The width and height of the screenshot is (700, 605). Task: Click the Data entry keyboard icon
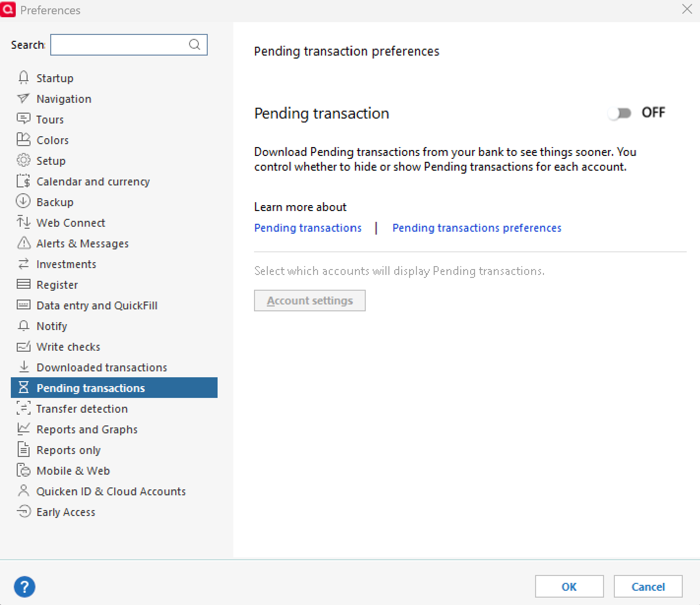coord(23,305)
